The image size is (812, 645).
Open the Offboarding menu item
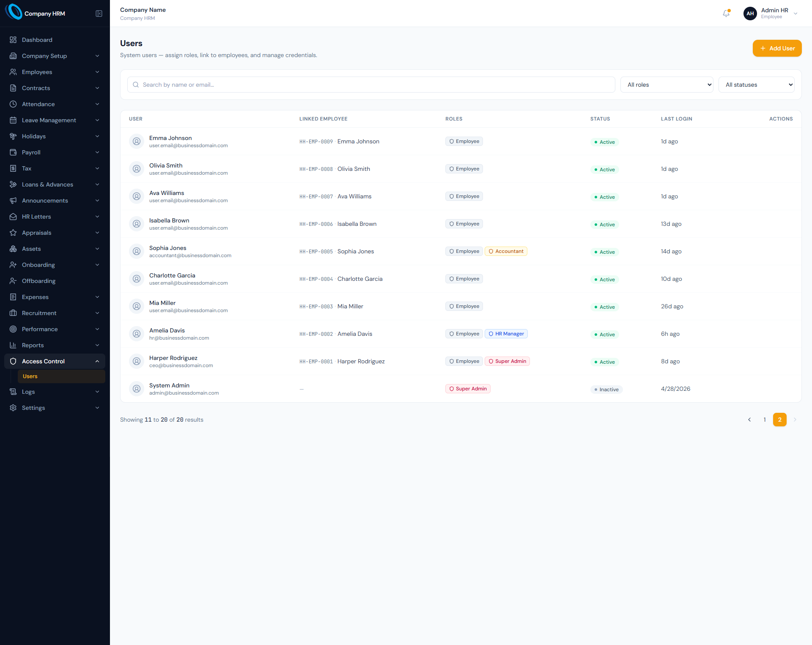(55, 281)
